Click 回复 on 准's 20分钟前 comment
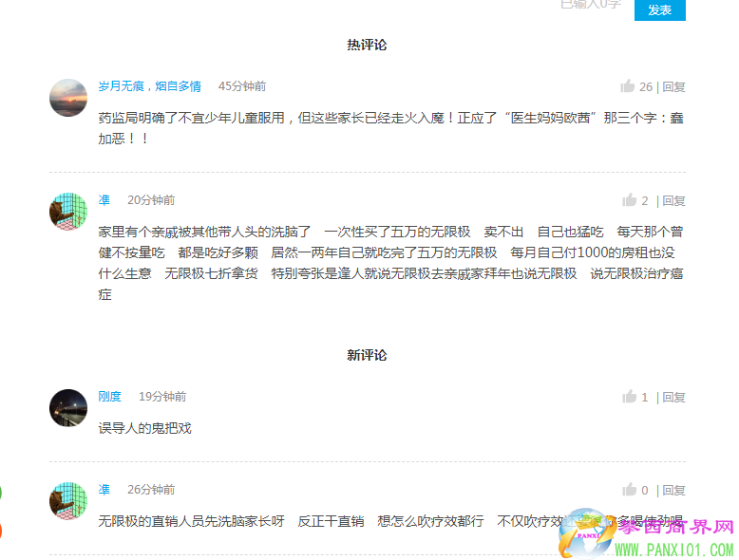 point(673,200)
